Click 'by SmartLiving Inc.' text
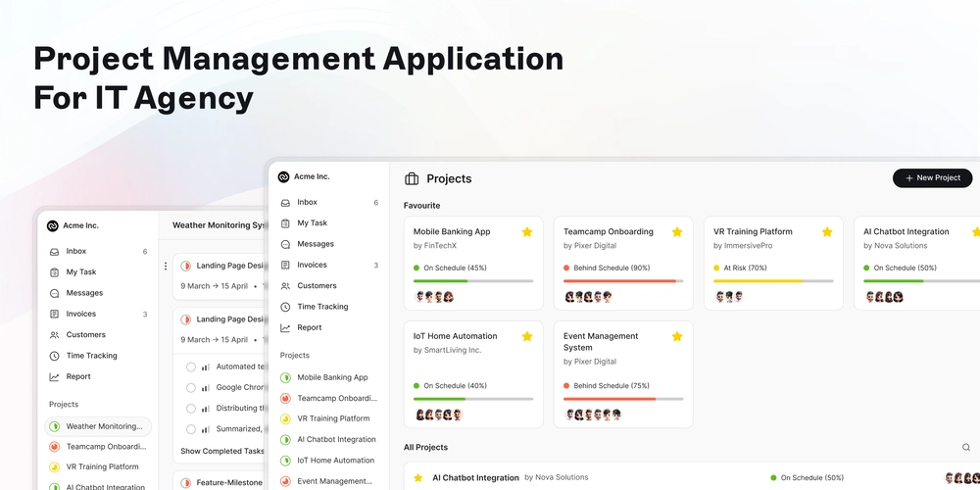This screenshot has height=490, width=980. pyautogui.click(x=448, y=350)
